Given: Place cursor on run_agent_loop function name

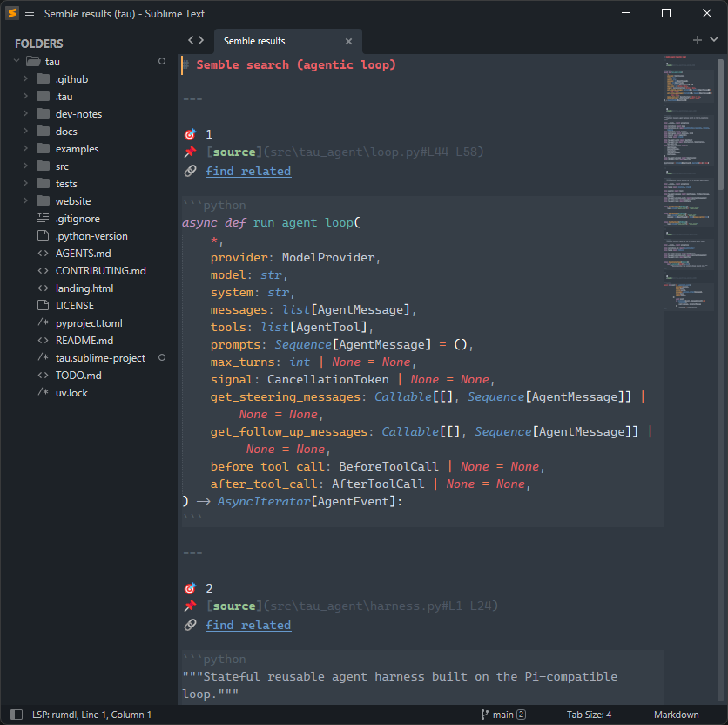Looking at the screenshot, I should (x=303, y=222).
